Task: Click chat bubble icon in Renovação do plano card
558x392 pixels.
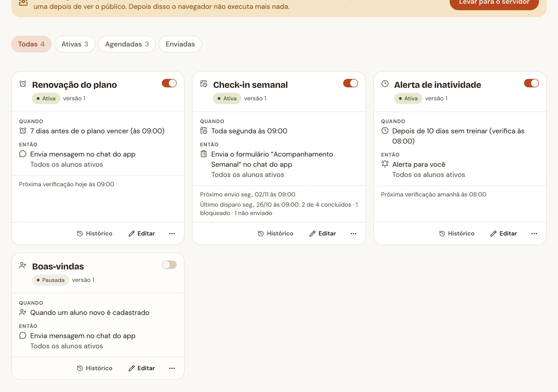Action: [23, 154]
